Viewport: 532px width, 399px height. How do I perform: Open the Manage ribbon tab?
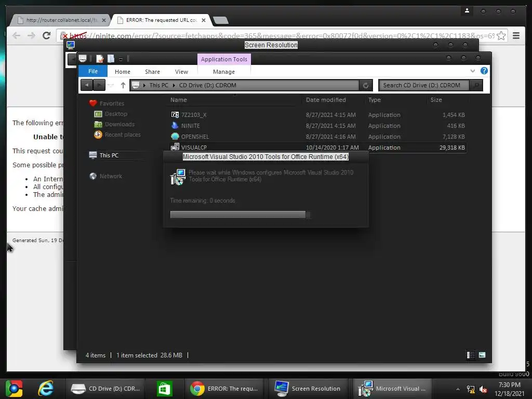(x=224, y=72)
